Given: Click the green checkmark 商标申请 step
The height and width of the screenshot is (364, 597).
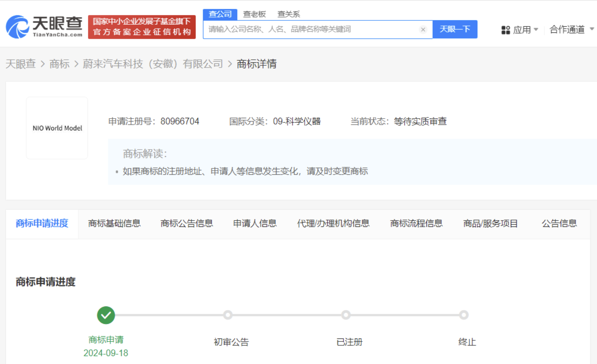Looking at the screenshot, I should pyautogui.click(x=106, y=315).
